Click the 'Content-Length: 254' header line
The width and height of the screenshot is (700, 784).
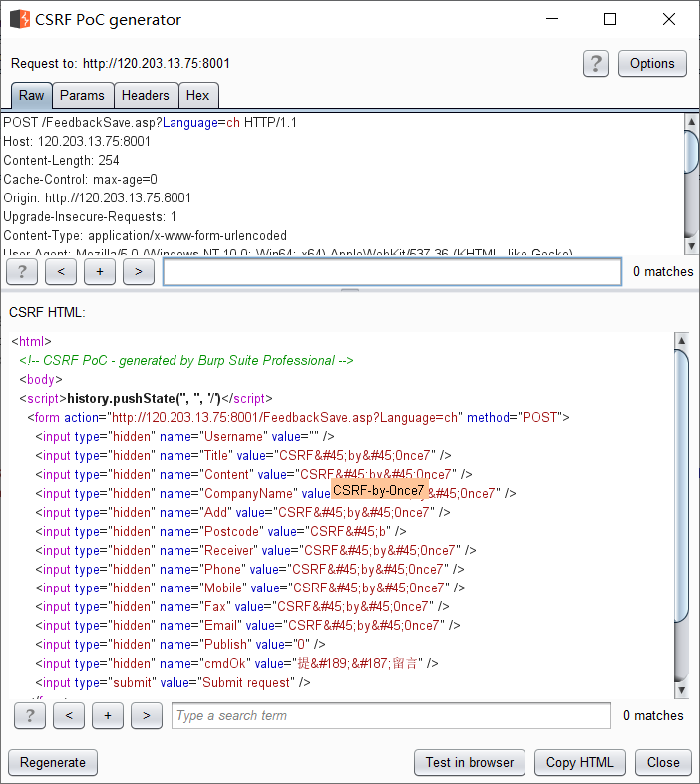pos(61,160)
